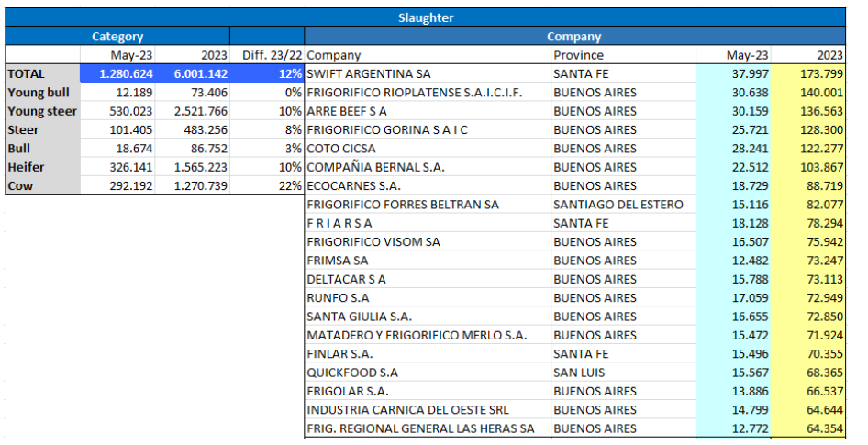Select the cyan 37.997 May-23 cell

[733, 73]
